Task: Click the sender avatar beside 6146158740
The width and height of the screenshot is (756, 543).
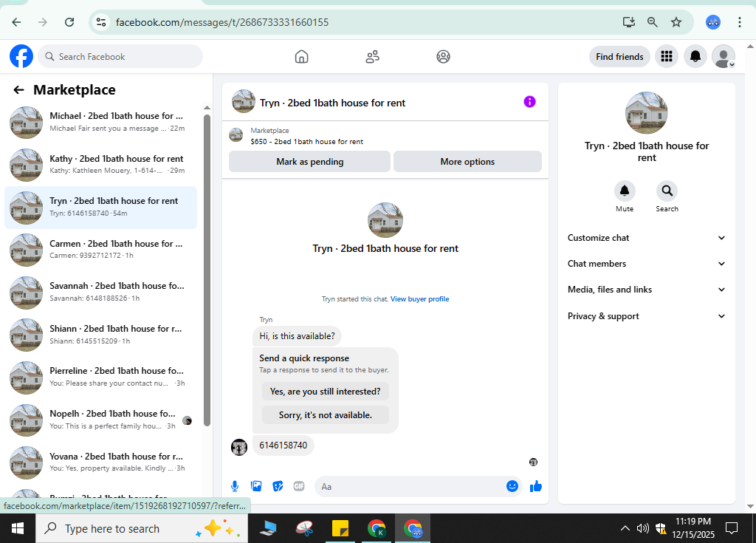Action: pyautogui.click(x=239, y=447)
